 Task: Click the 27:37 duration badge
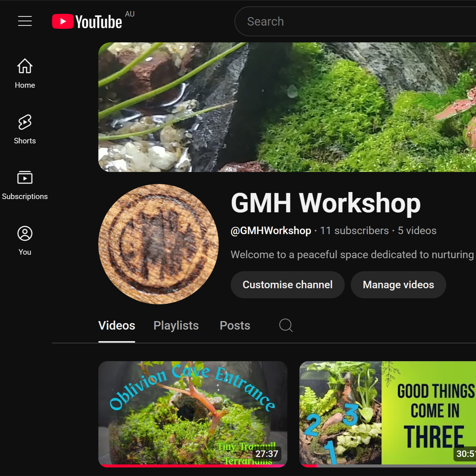tap(267, 454)
